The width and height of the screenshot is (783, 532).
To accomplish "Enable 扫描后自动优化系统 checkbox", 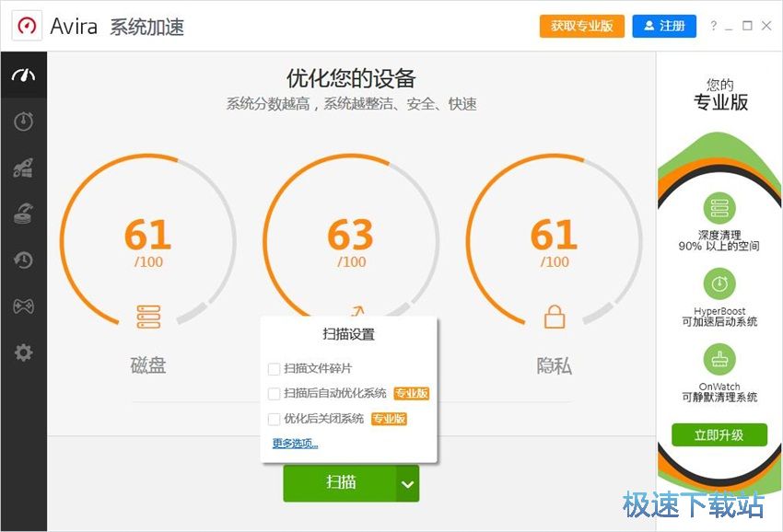I will click(274, 394).
